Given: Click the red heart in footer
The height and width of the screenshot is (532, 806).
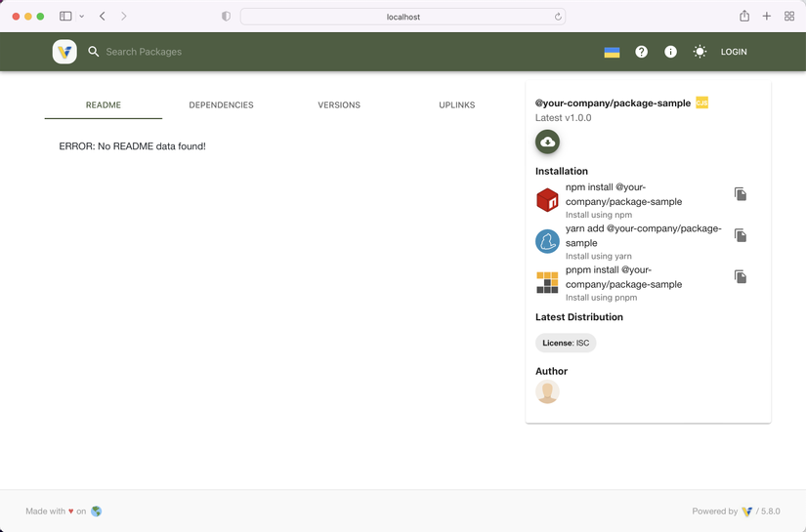Looking at the screenshot, I should 71,512.
